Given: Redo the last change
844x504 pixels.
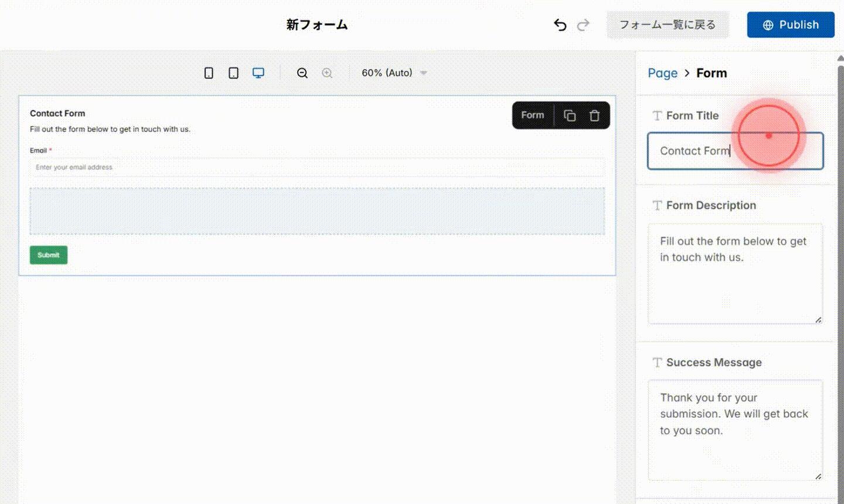Looking at the screenshot, I should [x=583, y=25].
